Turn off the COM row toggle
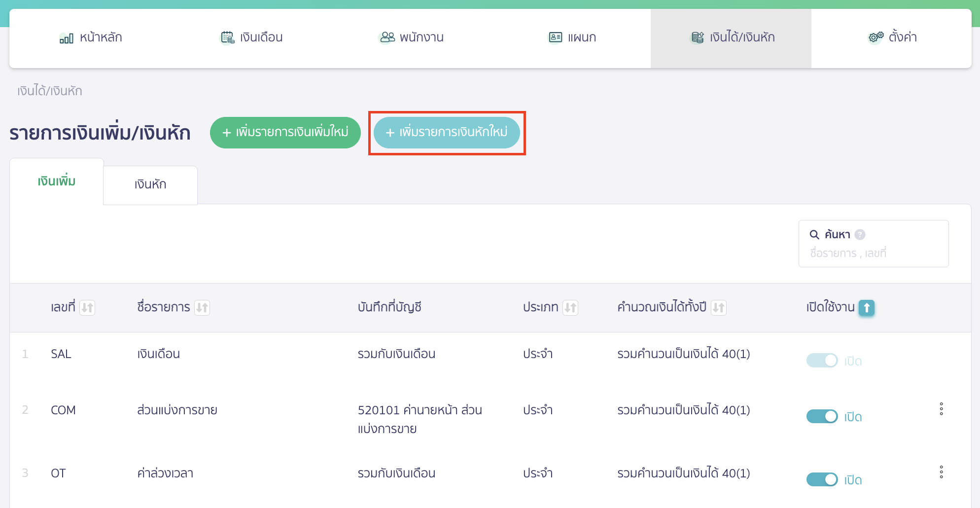980x508 pixels. [821, 416]
